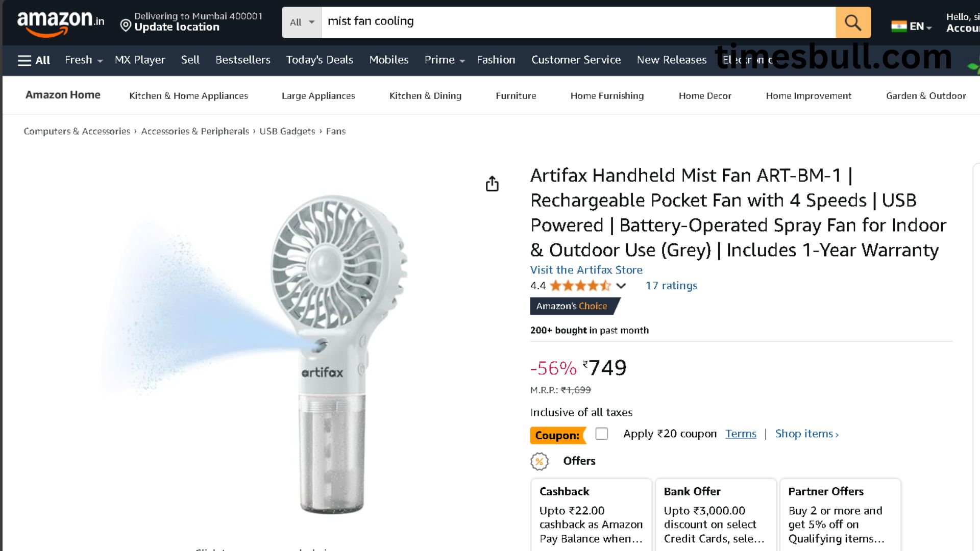Image resolution: width=980 pixels, height=551 pixels.
Task: Click the orange search magnifier button
Action: (853, 22)
